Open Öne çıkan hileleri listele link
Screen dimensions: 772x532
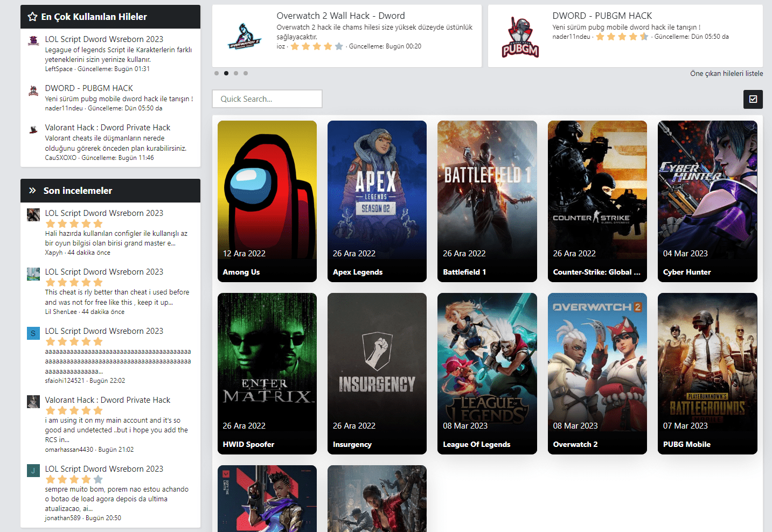(x=726, y=74)
